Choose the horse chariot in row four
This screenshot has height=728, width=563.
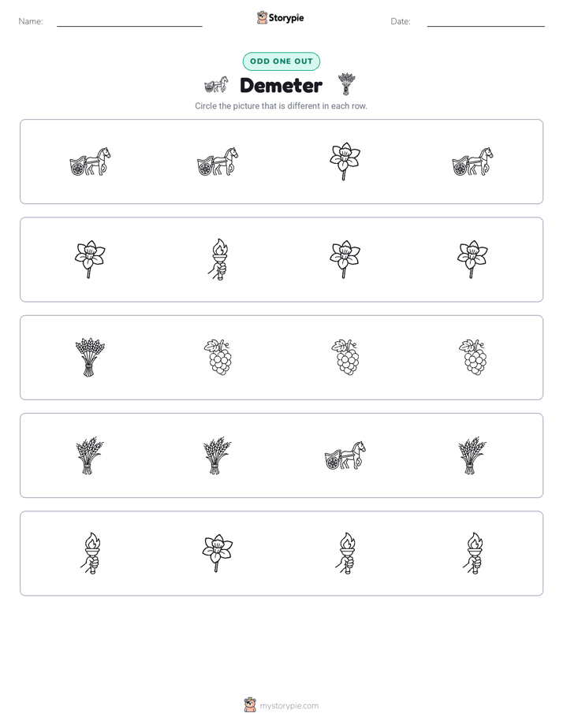coord(345,455)
